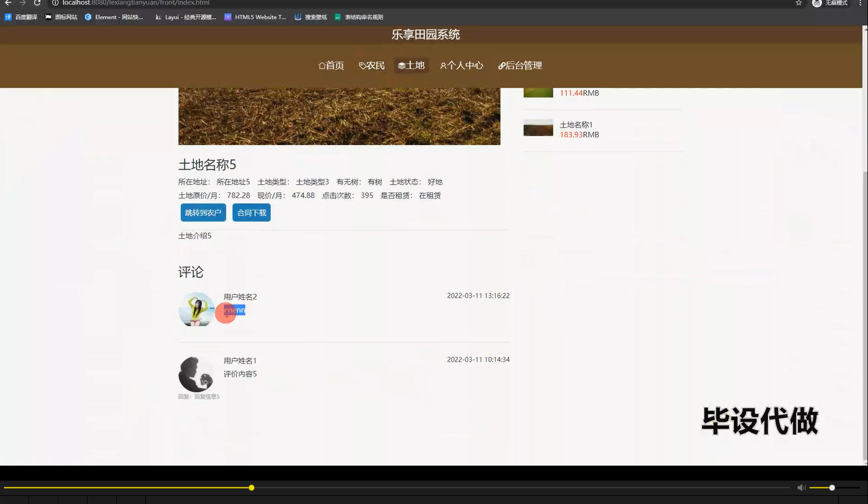This screenshot has width=868, height=504.
Task: Expand the HTML5 Website T... bookmark
Action: (x=255, y=17)
